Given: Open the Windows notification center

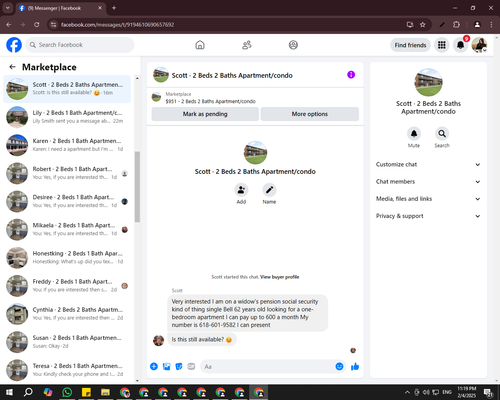Looking at the screenshot, I should 488,392.
